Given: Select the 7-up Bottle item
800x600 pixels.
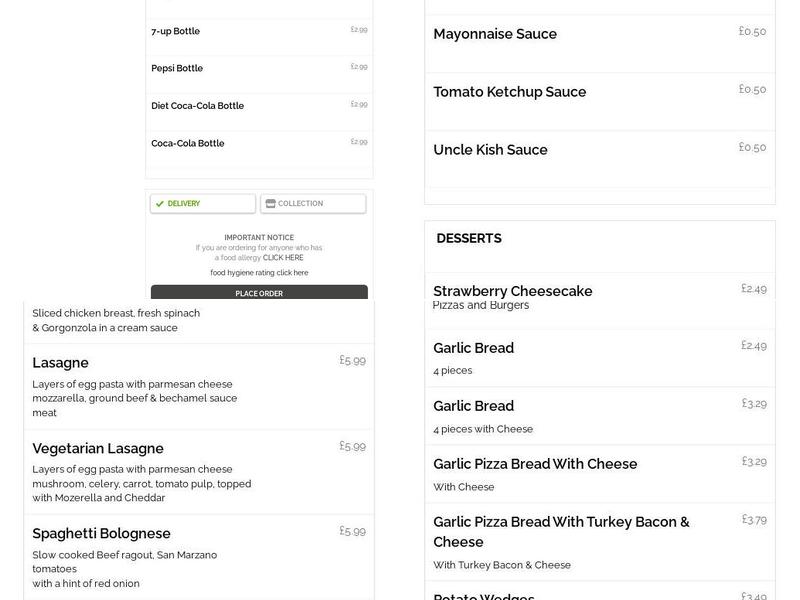Looking at the screenshot, I should [x=258, y=31].
